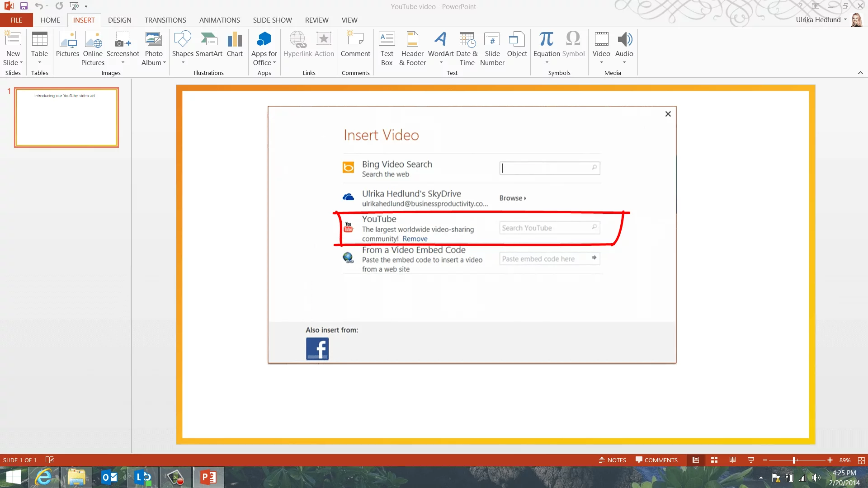Expand the Video dropdown in Media
Screen dimensions: 868x488
pos(601,62)
